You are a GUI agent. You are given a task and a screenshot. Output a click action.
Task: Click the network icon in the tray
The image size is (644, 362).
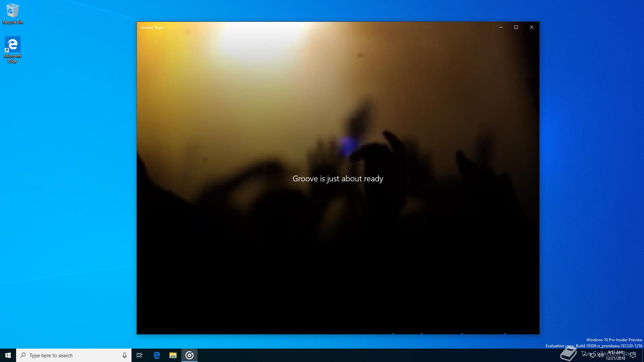(x=593, y=355)
